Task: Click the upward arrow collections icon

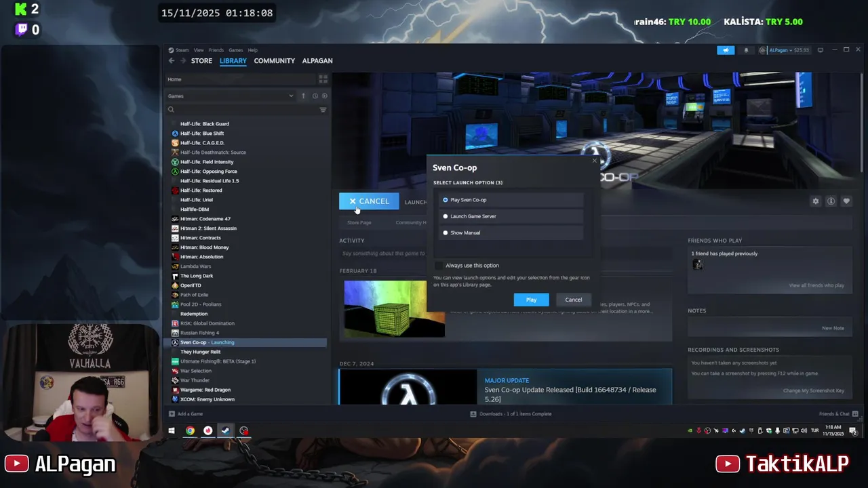Action: 303,96
